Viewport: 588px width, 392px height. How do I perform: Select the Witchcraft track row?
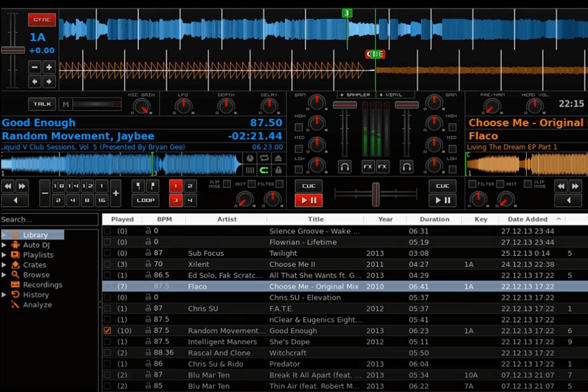tap(345, 353)
